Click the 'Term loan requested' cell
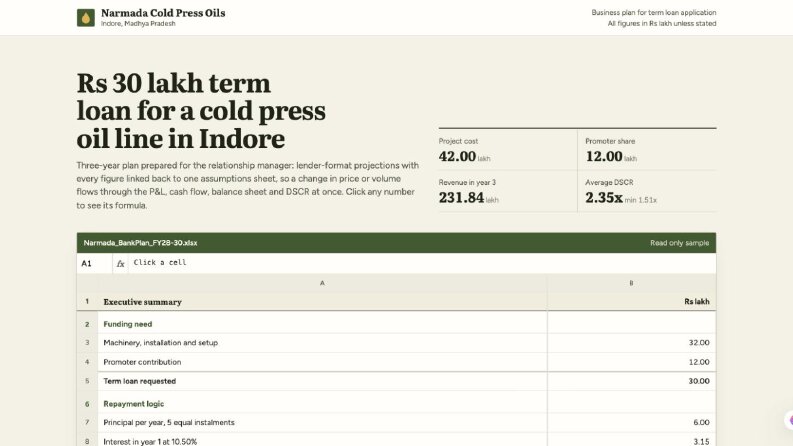The height and width of the screenshot is (446, 793). (322, 381)
